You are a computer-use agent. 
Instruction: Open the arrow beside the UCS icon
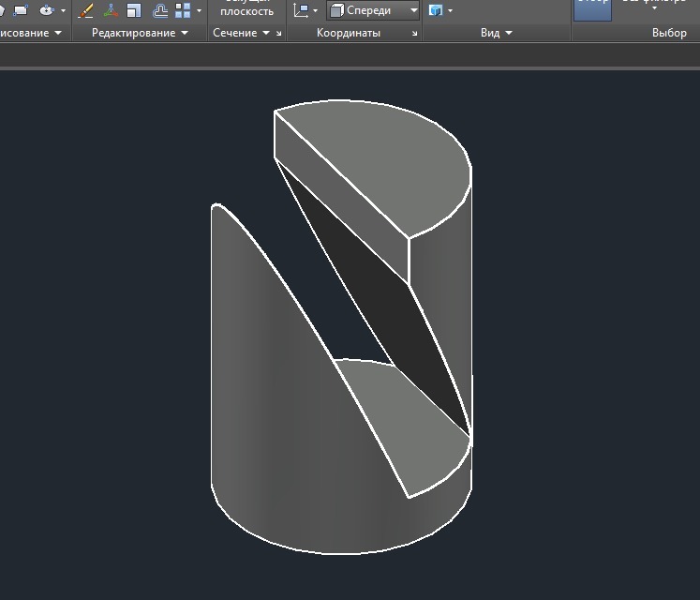click(x=315, y=11)
